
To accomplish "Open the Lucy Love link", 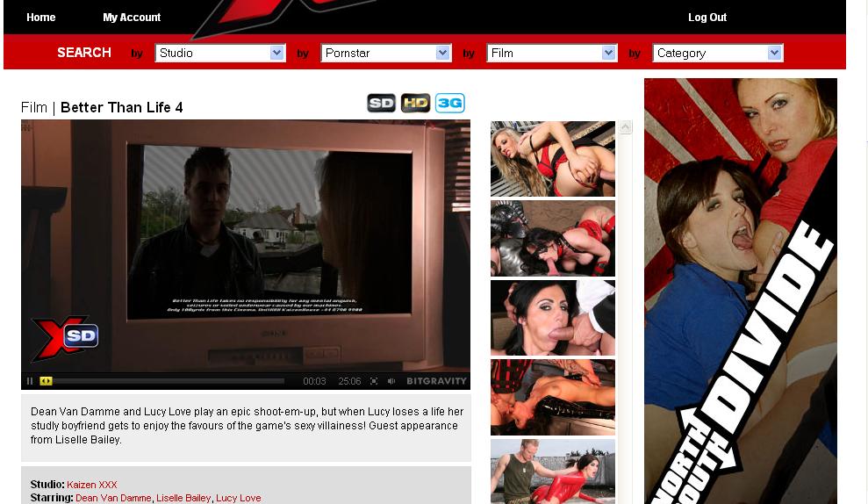I will click(x=238, y=498).
